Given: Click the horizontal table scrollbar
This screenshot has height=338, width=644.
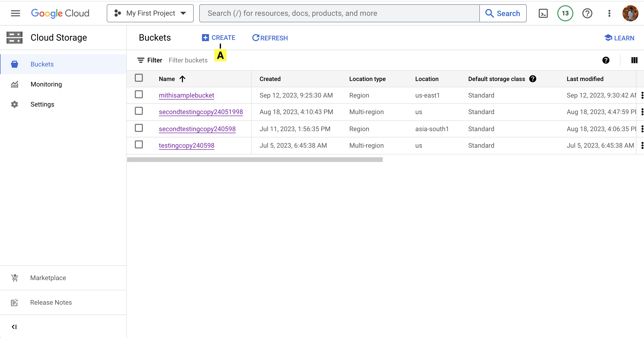Looking at the screenshot, I should point(255,160).
